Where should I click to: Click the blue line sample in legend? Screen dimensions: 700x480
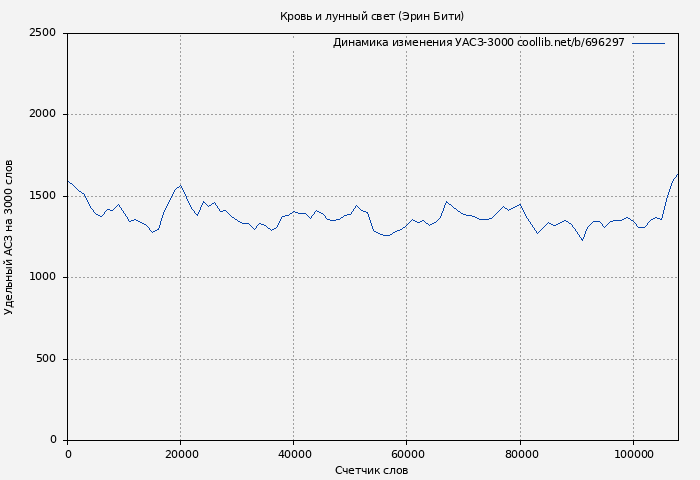point(648,43)
